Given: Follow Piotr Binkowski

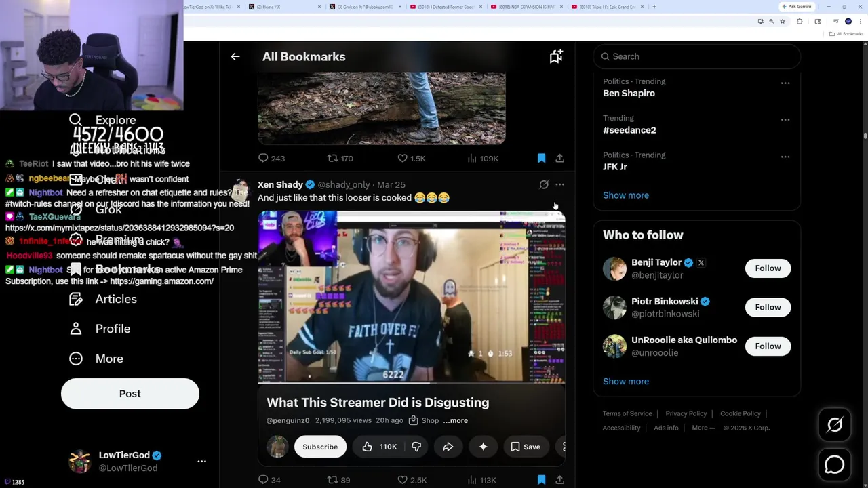Looking at the screenshot, I should click(x=768, y=307).
